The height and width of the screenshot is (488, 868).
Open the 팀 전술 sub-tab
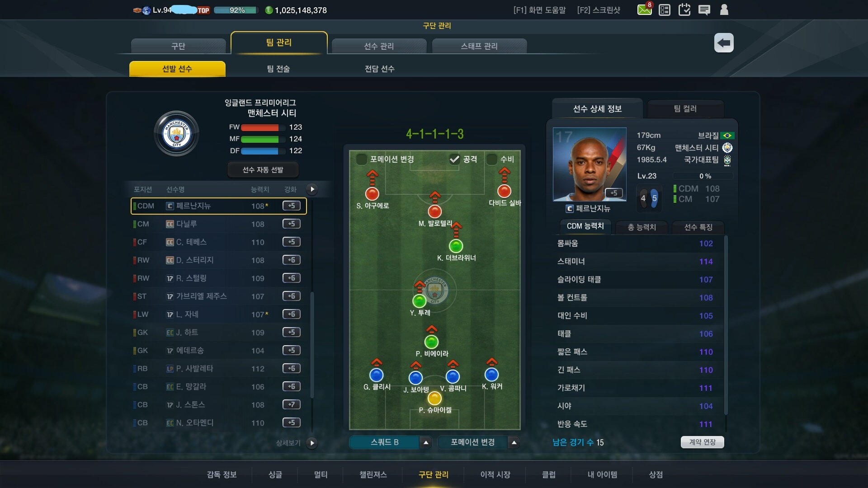(x=278, y=69)
